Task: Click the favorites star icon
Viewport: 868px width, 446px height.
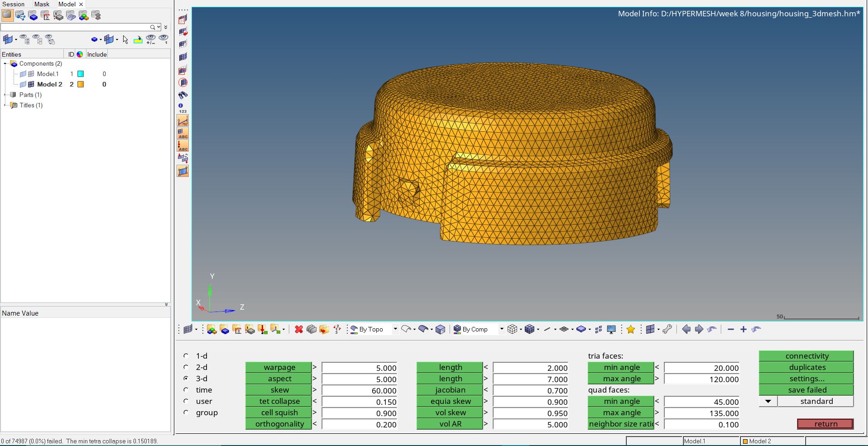Action: [631, 330]
